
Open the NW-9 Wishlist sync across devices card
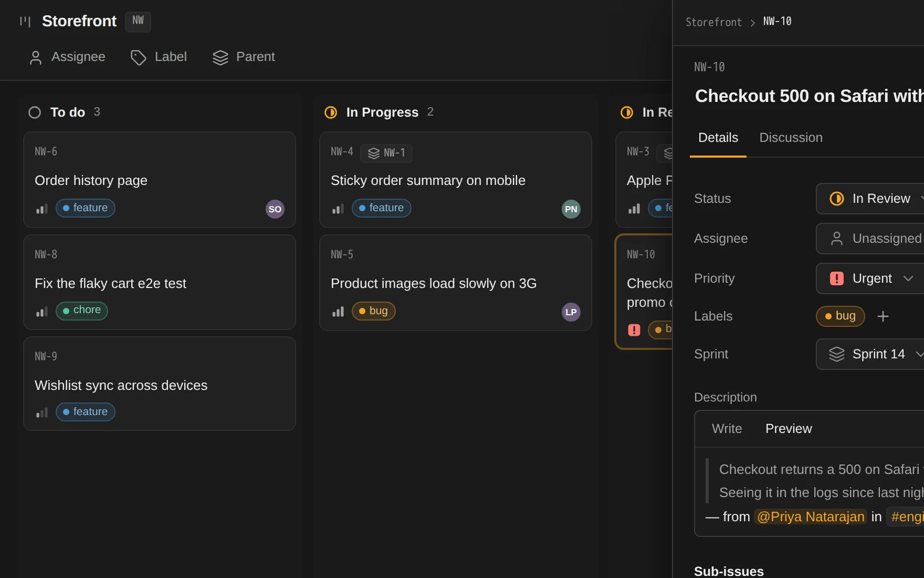[160, 384]
